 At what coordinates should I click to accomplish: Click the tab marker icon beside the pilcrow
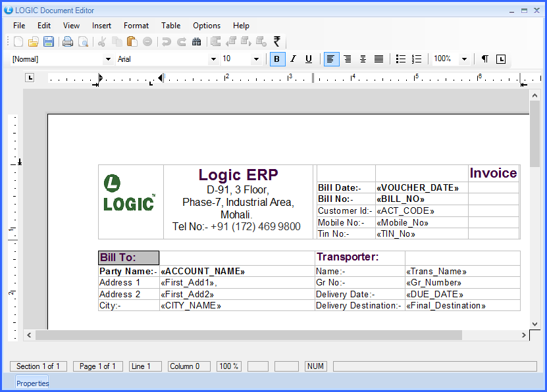(501, 59)
